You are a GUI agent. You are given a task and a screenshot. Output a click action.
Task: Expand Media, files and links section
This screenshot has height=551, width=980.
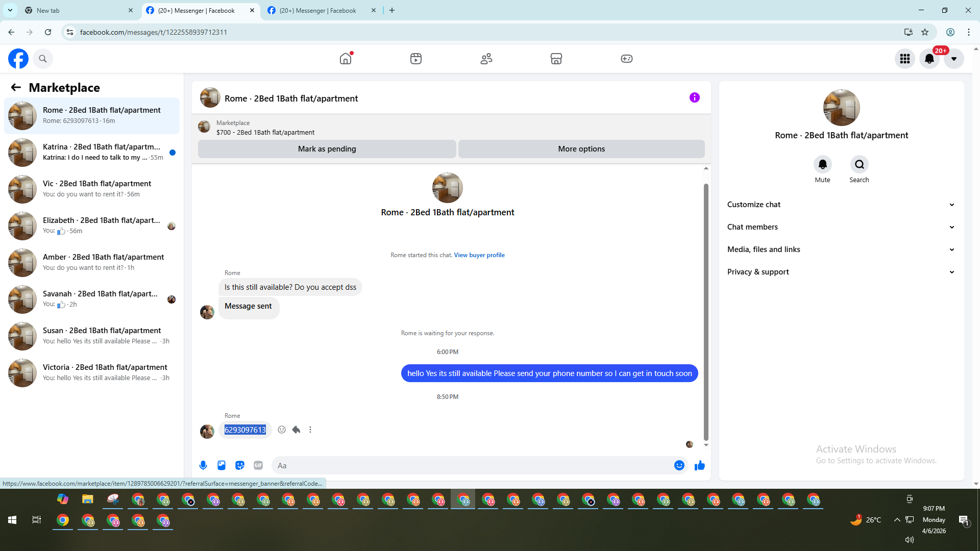[x=841, y=249]
